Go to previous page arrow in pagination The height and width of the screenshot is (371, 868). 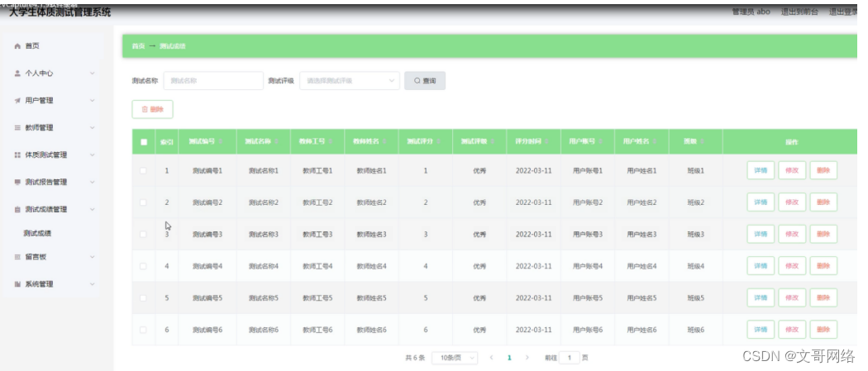tap(491, 358)
